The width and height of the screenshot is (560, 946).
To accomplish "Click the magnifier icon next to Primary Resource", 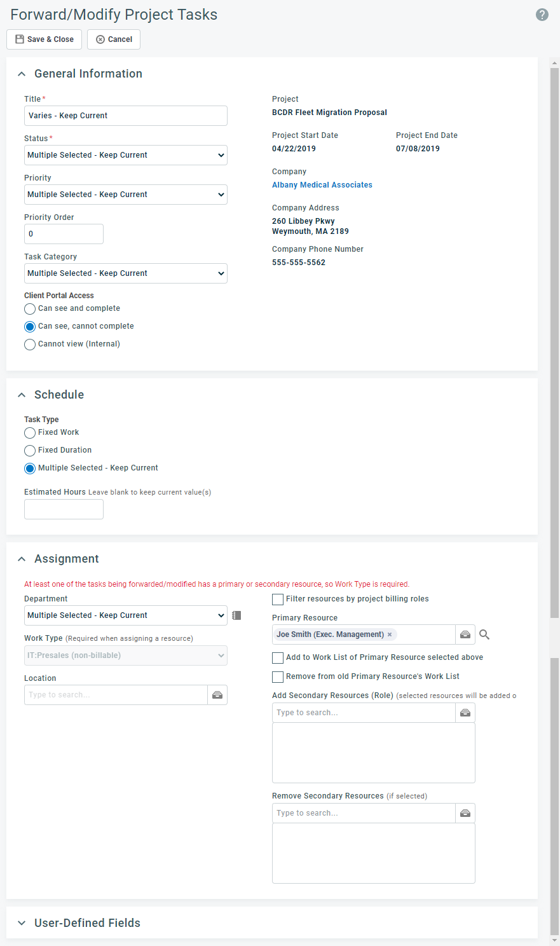I will click(484, 634).
